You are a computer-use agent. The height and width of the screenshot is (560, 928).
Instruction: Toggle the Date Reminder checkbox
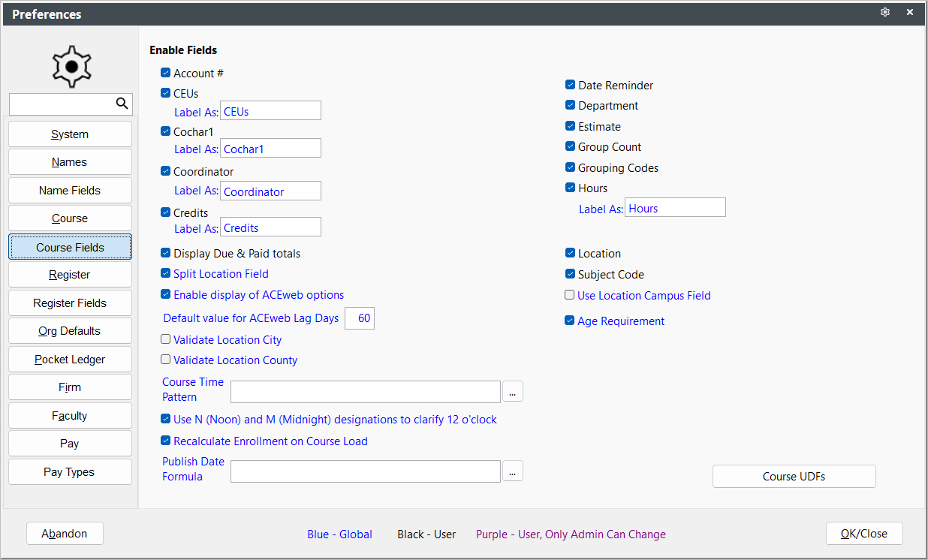tap(571, 85)
